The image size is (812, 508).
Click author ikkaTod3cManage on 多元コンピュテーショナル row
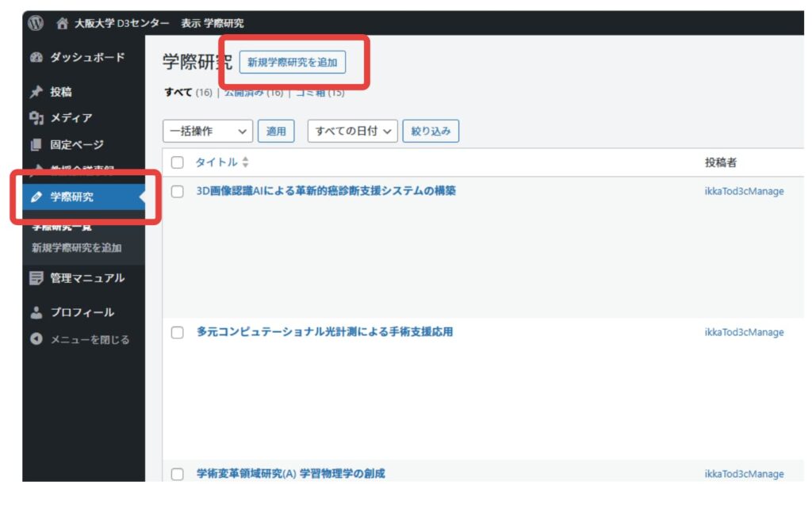[744, 333]
